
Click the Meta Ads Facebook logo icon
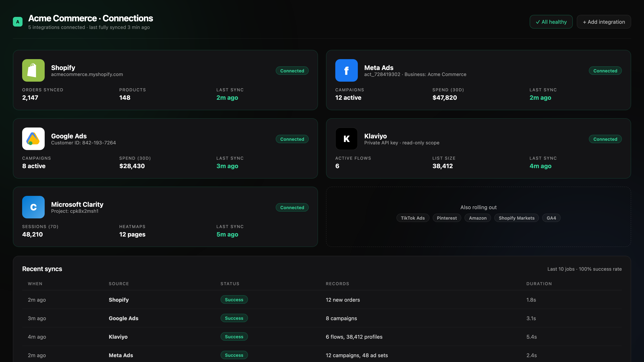[346, 70]
